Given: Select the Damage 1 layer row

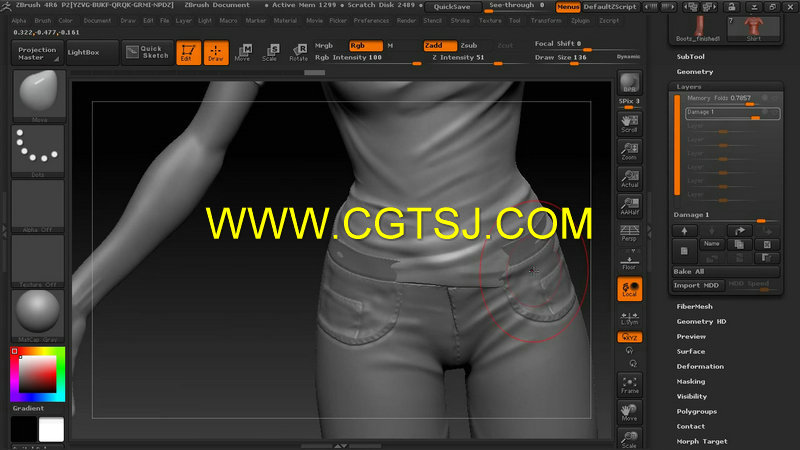Looking at the screenshot, I should (x=732, y=113).
